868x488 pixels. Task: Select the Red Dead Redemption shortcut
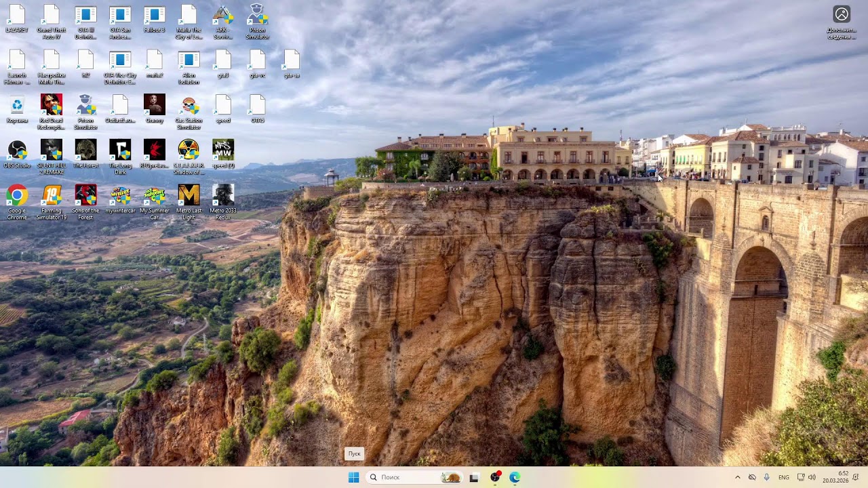pyautogui.click(x=52, y=113)
